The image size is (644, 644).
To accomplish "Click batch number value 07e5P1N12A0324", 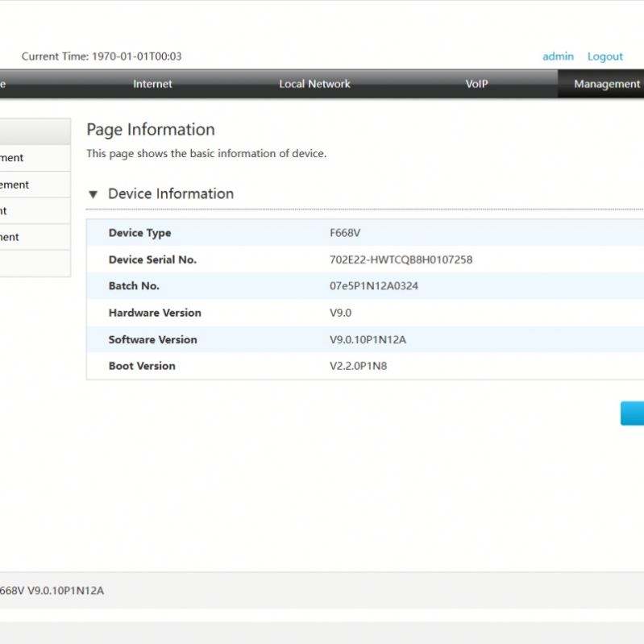I will tap(373, 286).
